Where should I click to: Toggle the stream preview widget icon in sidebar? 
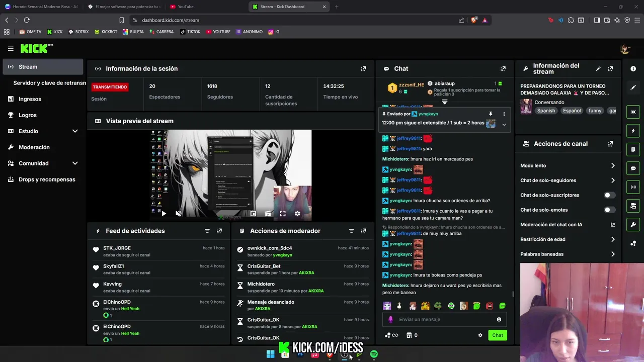[633, 112]
